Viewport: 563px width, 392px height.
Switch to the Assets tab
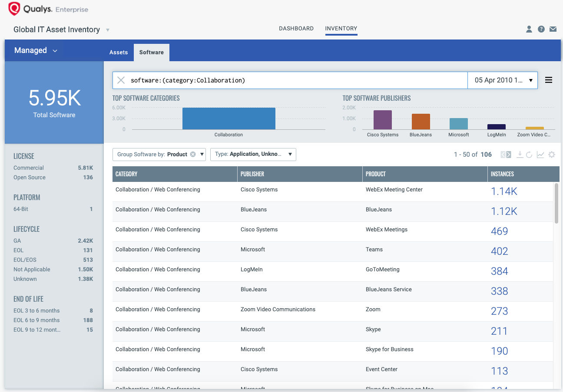119,52
